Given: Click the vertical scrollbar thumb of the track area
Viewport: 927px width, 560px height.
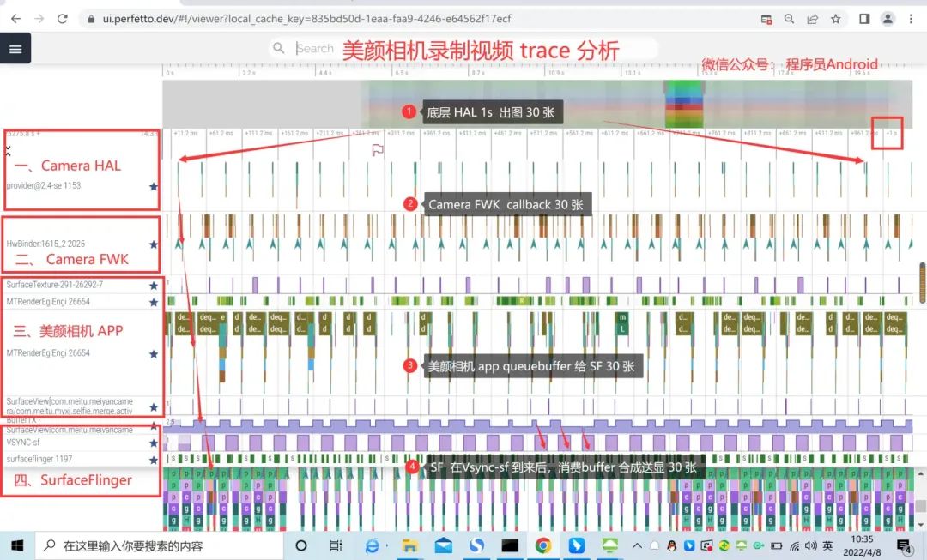Looking at the screenshot, I should pos(923,282).
